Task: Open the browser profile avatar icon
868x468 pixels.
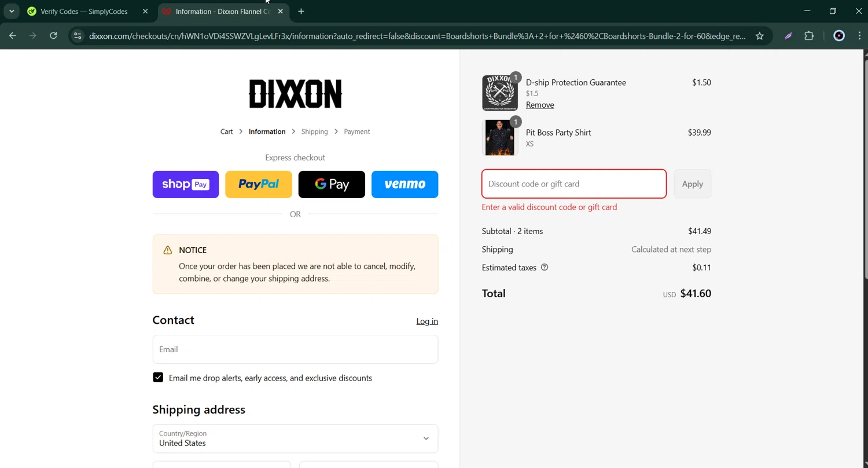Action: click(839, 36)
